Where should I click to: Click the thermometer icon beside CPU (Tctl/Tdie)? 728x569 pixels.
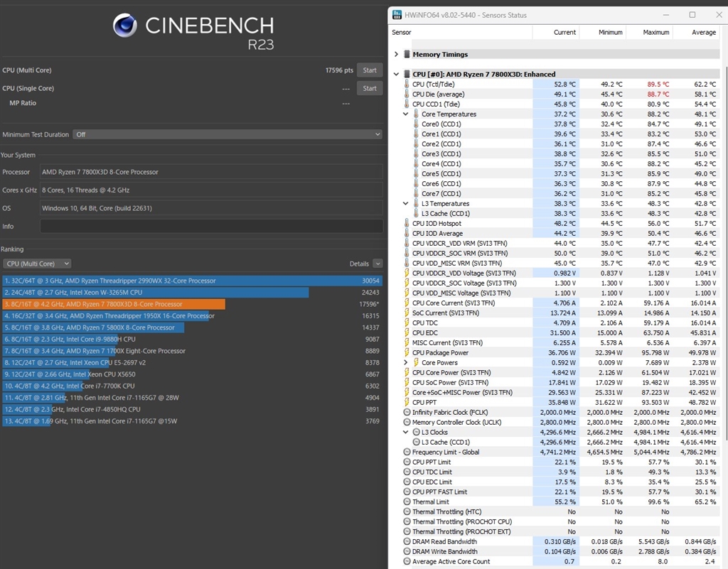(407, 84)
